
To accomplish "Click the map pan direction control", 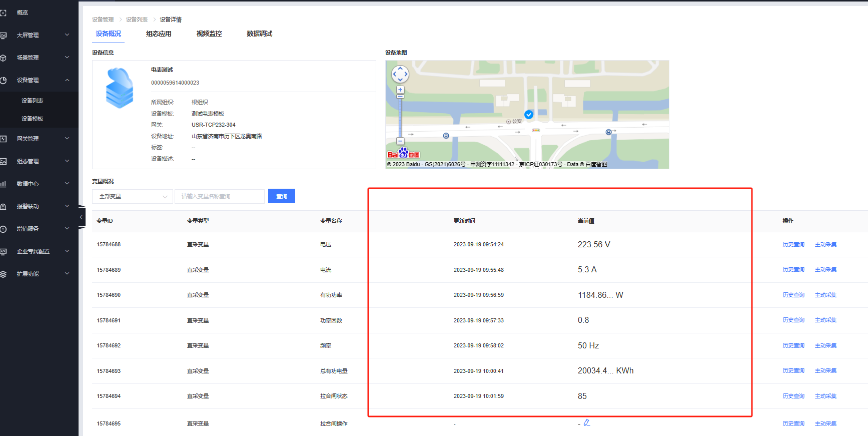I will (x=400, y=75).
